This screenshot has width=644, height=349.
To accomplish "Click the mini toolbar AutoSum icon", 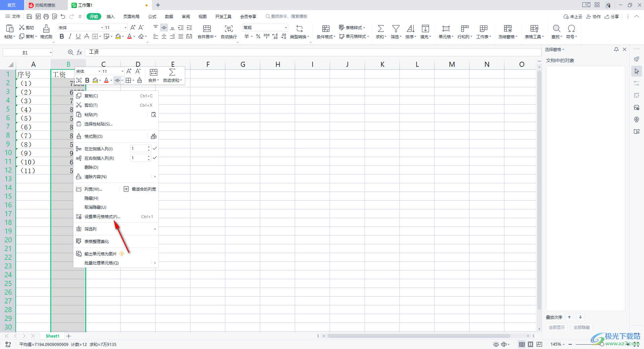I will 172,72.
